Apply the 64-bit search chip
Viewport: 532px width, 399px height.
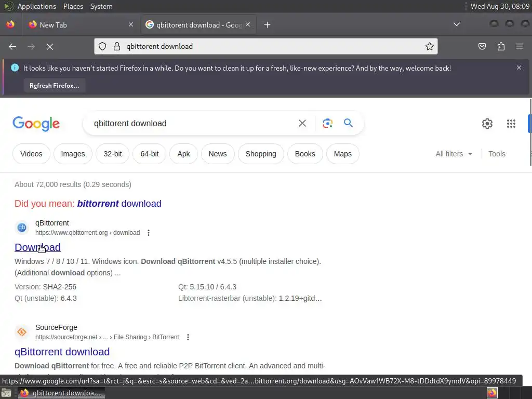coord(150,154)
